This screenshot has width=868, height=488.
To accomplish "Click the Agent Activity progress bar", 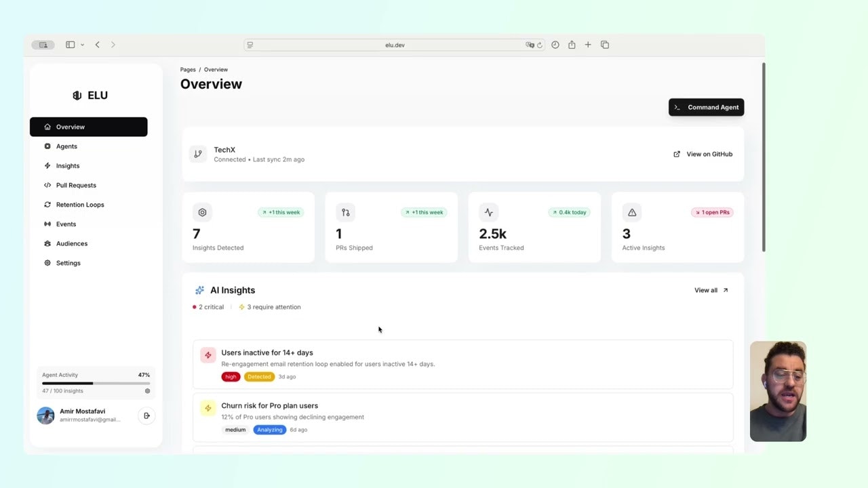I will pyautogui.click(x=96, y=384).
